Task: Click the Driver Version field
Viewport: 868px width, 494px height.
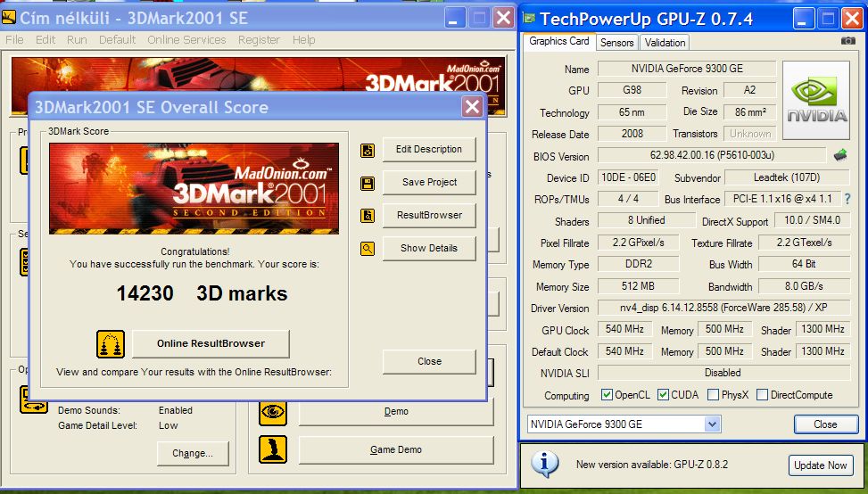Action: (x=723, y=308)
